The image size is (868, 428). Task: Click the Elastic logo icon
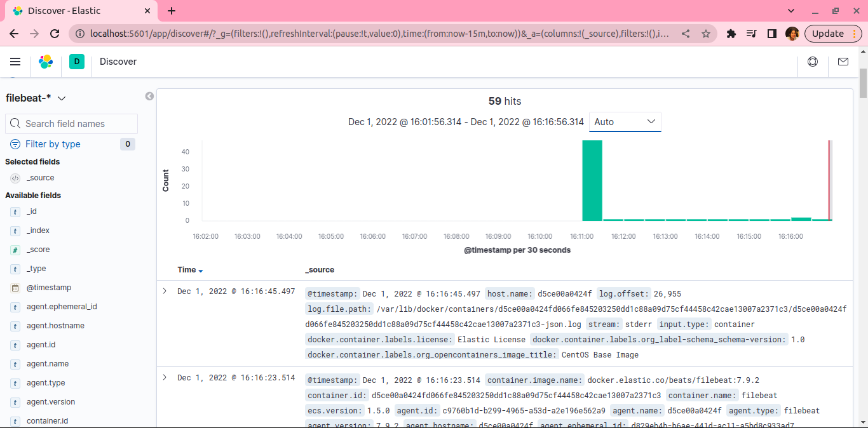coord(46,62)
